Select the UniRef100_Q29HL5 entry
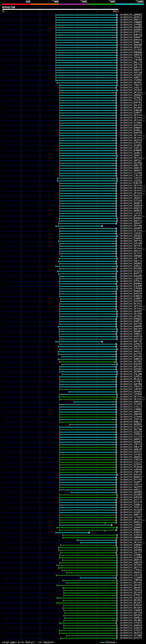Image resolution: width=146 pixels, height=644 pixels. [131, 98]
